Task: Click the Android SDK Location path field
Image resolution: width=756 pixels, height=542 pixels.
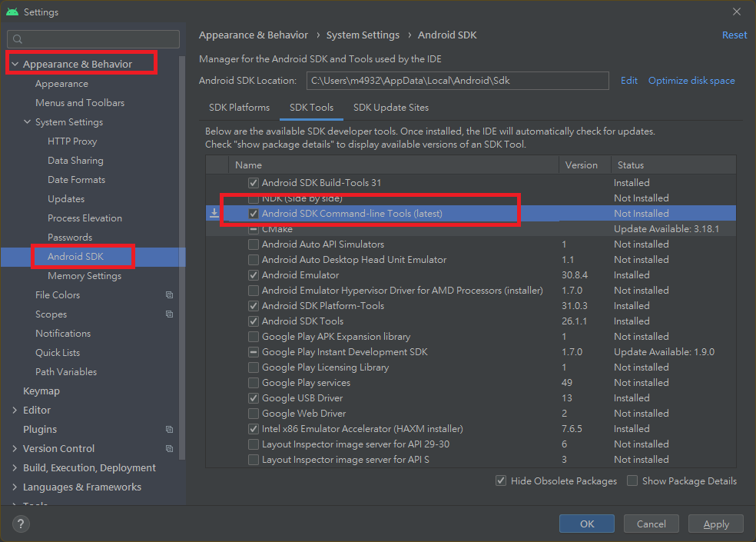Action: pos(458,81)
